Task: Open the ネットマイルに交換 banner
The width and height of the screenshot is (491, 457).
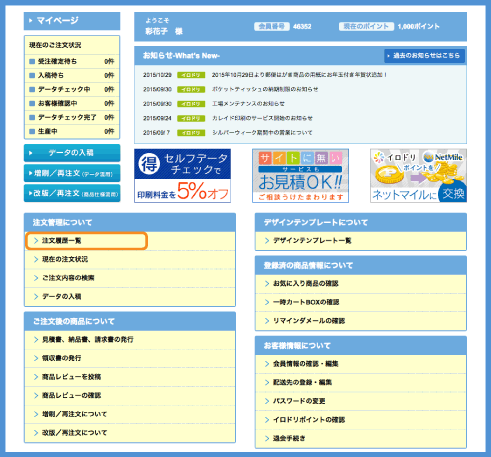Action: pos(418,176)
